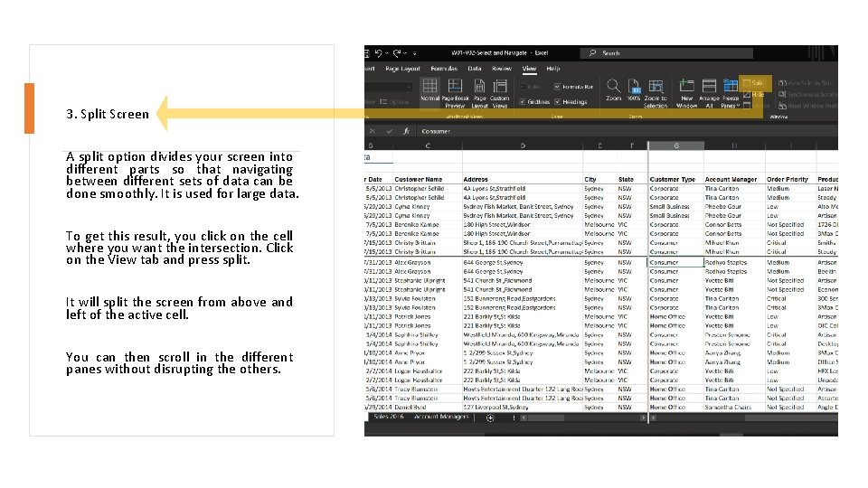868x488 pixels.
Task: Open the Sheet View dropdown box
Action: pyautogui.click(x=389, y=87)
